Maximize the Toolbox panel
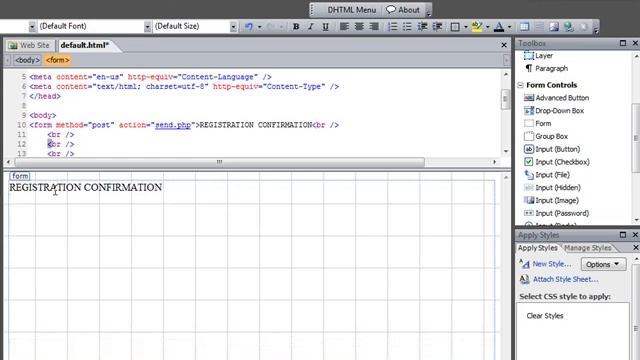Image resolution: width=640 pixels, height=360 pixels. coord(623,43)
